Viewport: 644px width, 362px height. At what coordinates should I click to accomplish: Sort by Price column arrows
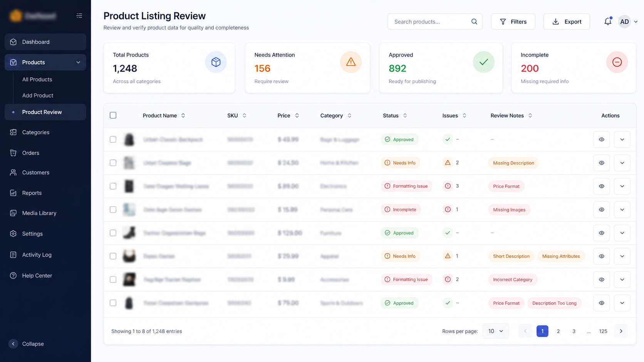297,115
